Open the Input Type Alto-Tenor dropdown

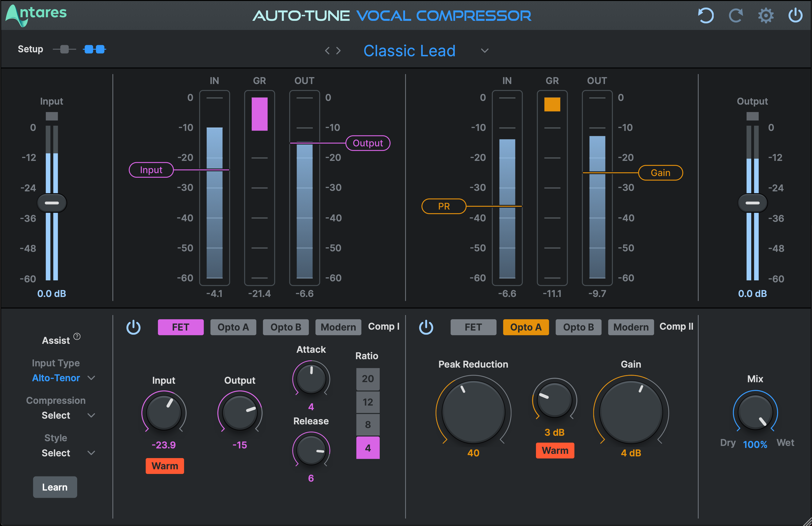(63, 378)
